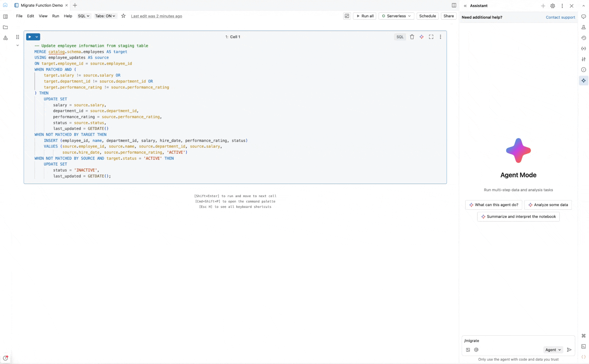The height and width of the screenshot is (364, 589).
Task: Attach an image in the Assistant input
Action: pyautogui.click(x=468, y=350)
